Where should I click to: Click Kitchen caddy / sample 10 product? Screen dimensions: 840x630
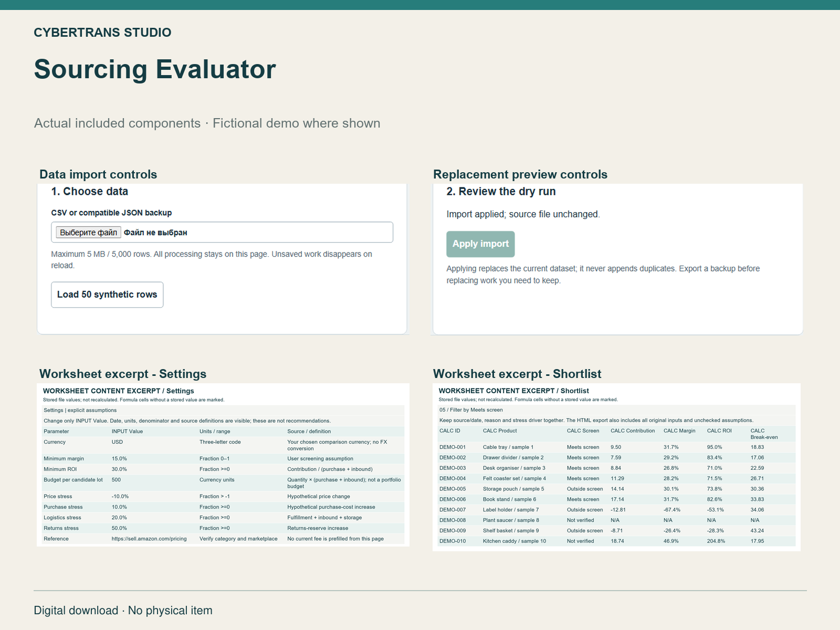(x=514, y=541)
